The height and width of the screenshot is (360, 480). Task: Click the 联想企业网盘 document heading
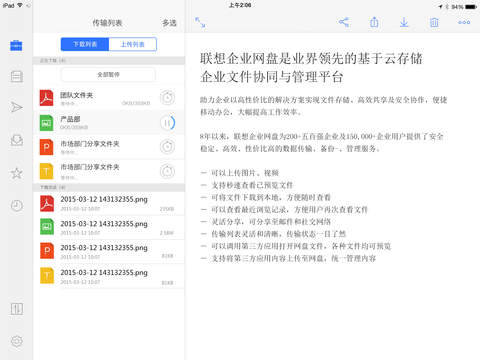[x=311, y=68]
